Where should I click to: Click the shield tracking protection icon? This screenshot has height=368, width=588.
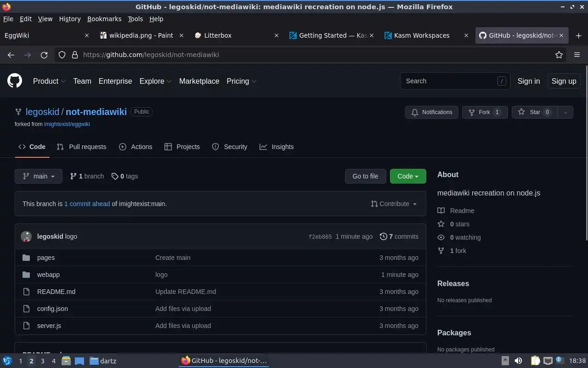tap(62, 55)
